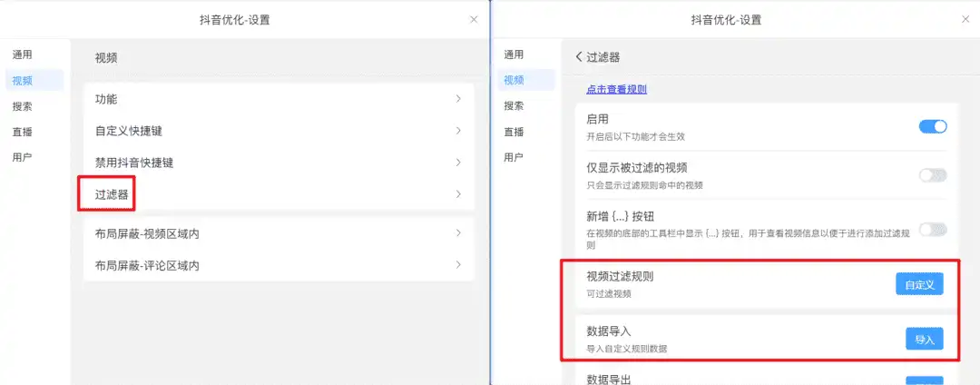Viewport: 980px width, 385px height.
Task: Expand 禁用抖音快捷键 row chevron
Action: (458, 163)
